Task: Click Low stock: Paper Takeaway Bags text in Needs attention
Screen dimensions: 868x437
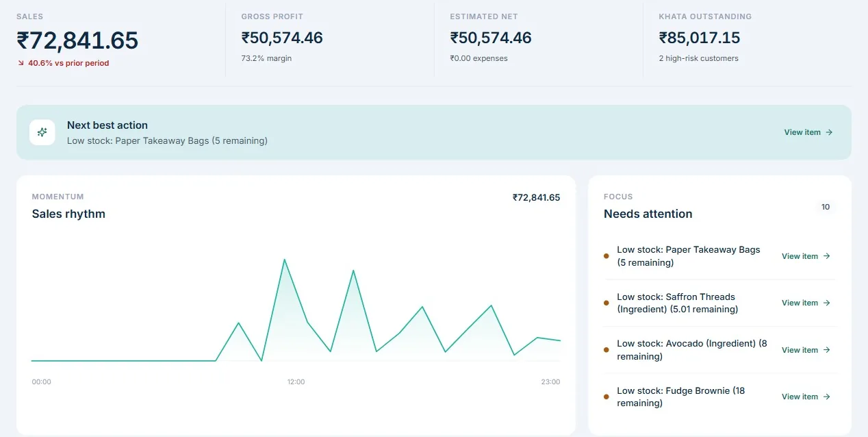Action: (689, 256)
